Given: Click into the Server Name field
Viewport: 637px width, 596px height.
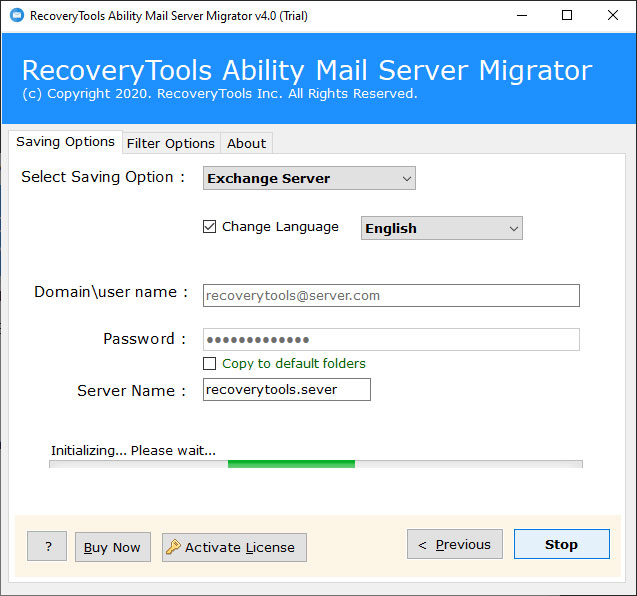Looking at the screenshot, I should click(x=287, y=390).
